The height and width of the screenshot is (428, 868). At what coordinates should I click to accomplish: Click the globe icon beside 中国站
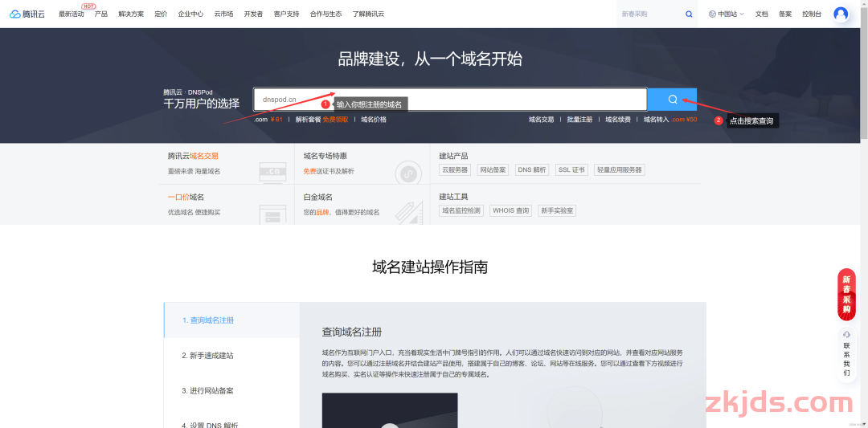pyautogui.click(x=712, y=14)
